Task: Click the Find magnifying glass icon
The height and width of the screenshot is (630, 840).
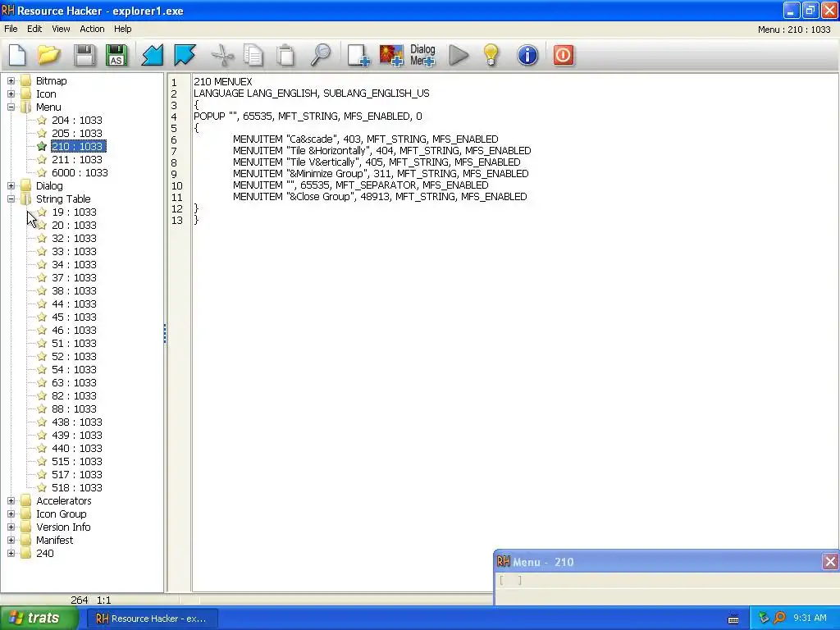Action: click(321, 55)
